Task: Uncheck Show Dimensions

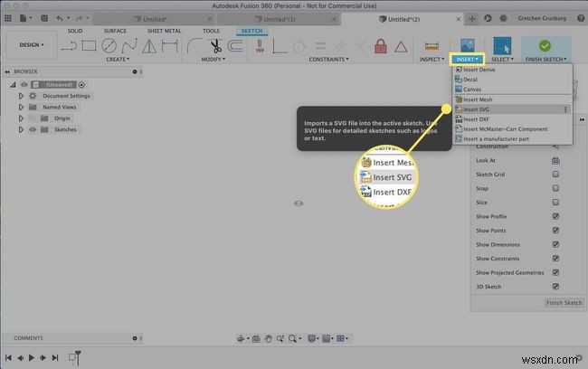Action: (555, 244)
